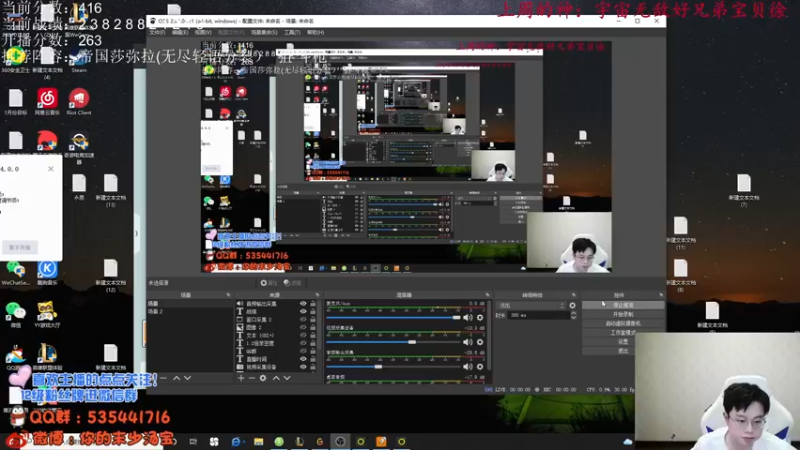This screenshot has width=800, height=450.
Task: Open 属性 properties button above sources
Action: point(269,283)
